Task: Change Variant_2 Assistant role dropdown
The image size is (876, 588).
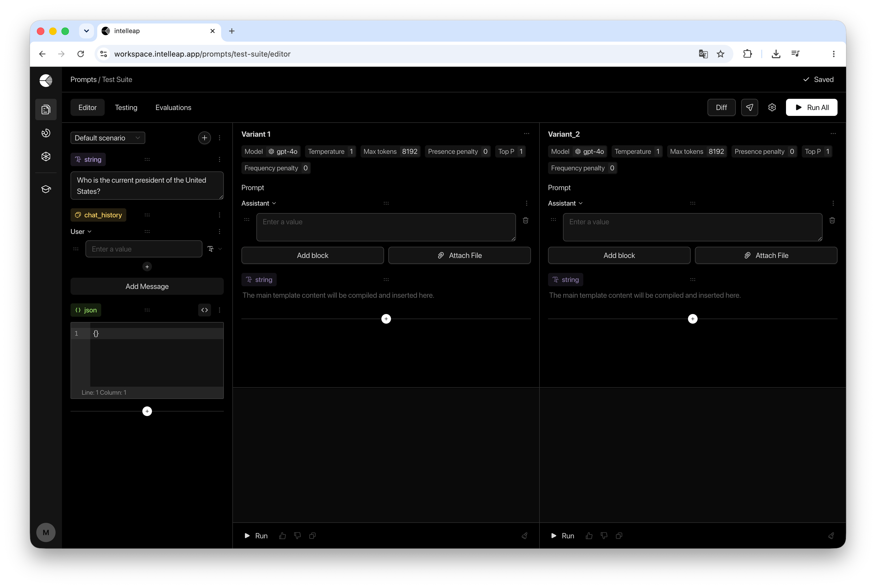Action: pos(565,203)
